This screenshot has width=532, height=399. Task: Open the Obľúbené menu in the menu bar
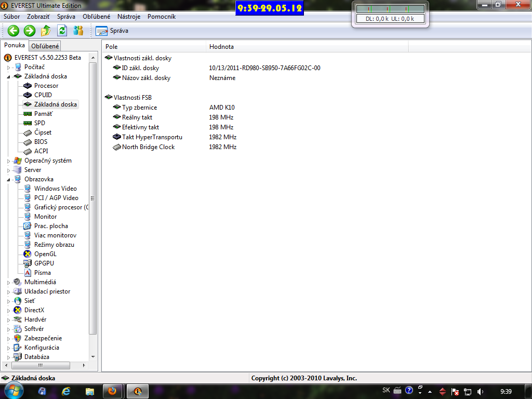(96, 17)
